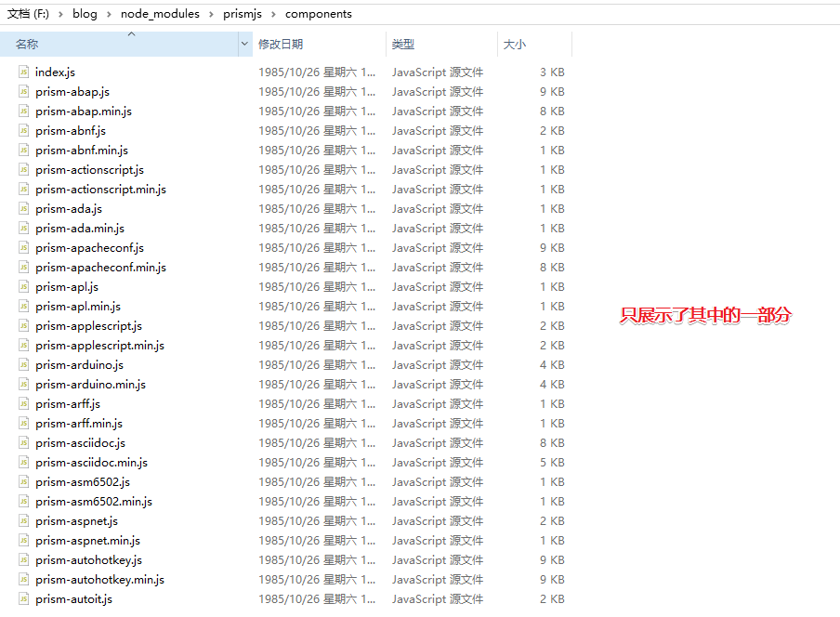This screenshot has height=617, width=840.
Task: Click the type cell of prism-ada.js
Action: click(437, 209)
